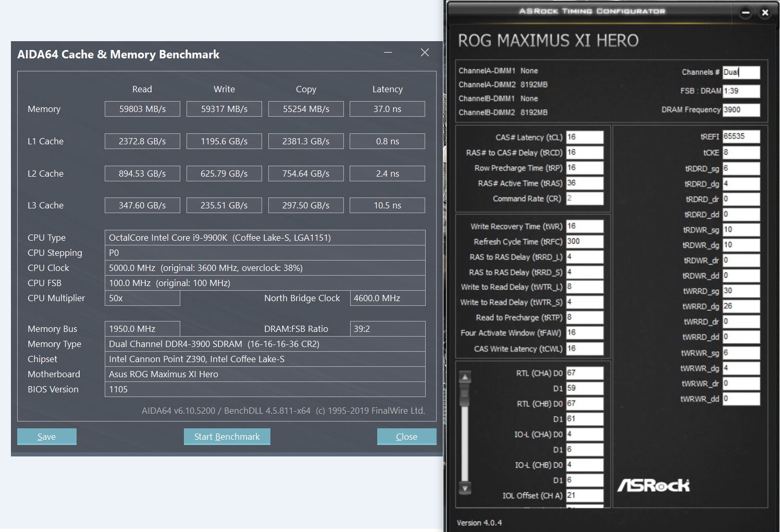Select the tRDWR_sg field
Screen dimensions: 780x532
(741, 230)
